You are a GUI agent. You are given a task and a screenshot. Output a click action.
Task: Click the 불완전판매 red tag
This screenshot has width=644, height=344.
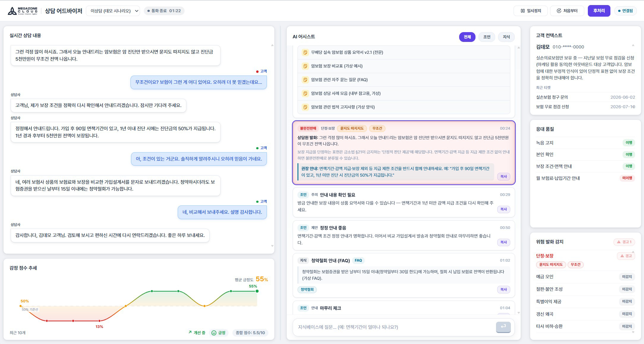(x=308, y=128)
